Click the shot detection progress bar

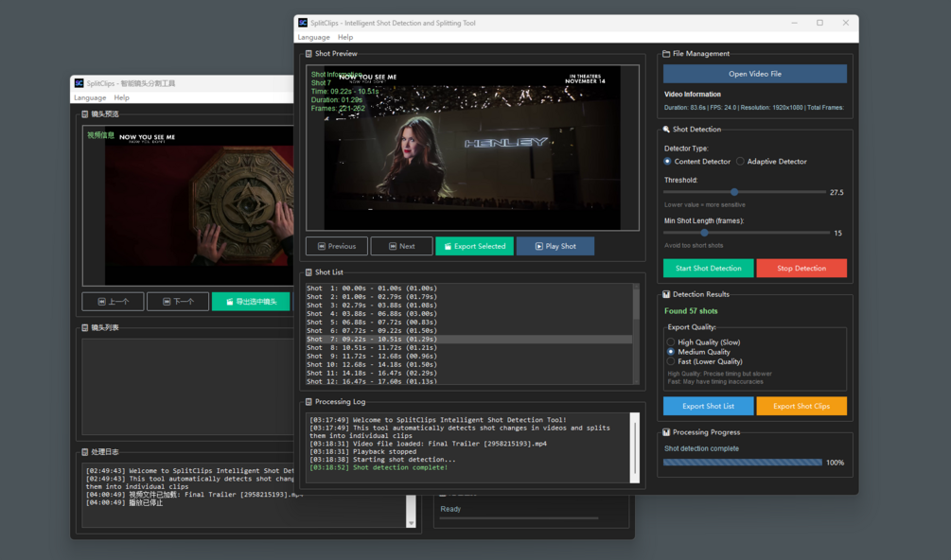click(x=743, y=463)
